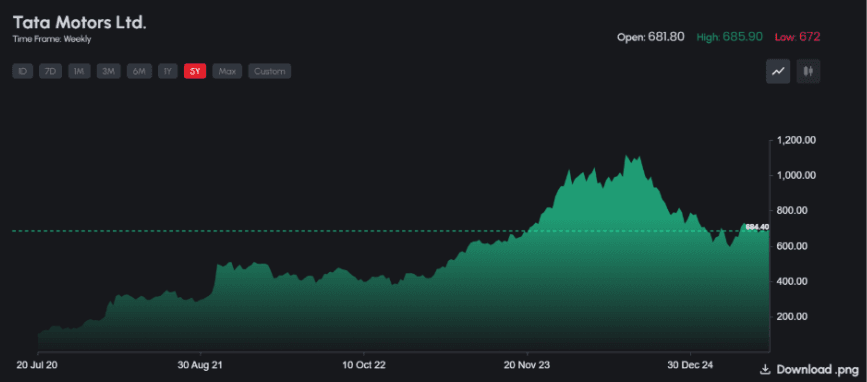Click the Open 681.80 value
867x382 pixels.
(651, 37)
